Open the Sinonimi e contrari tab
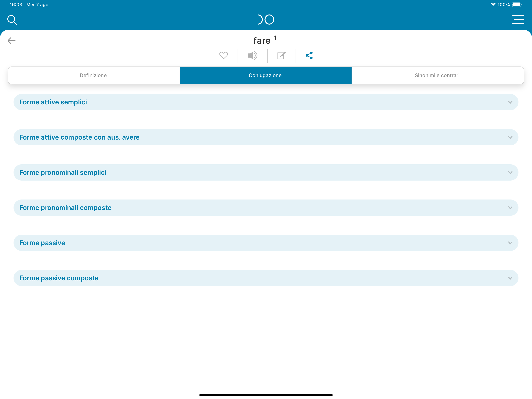Screen dimensions: 532x399 coord(438,75)
